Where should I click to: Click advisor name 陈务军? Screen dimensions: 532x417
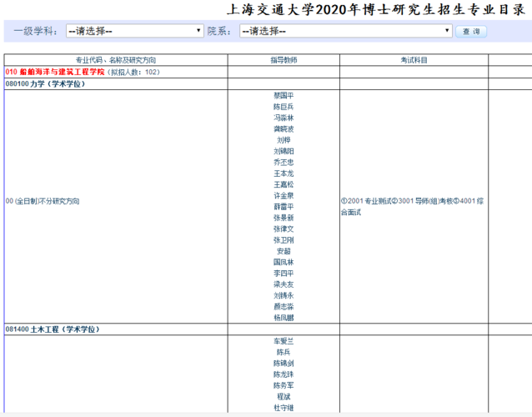[x=284, y=385]
